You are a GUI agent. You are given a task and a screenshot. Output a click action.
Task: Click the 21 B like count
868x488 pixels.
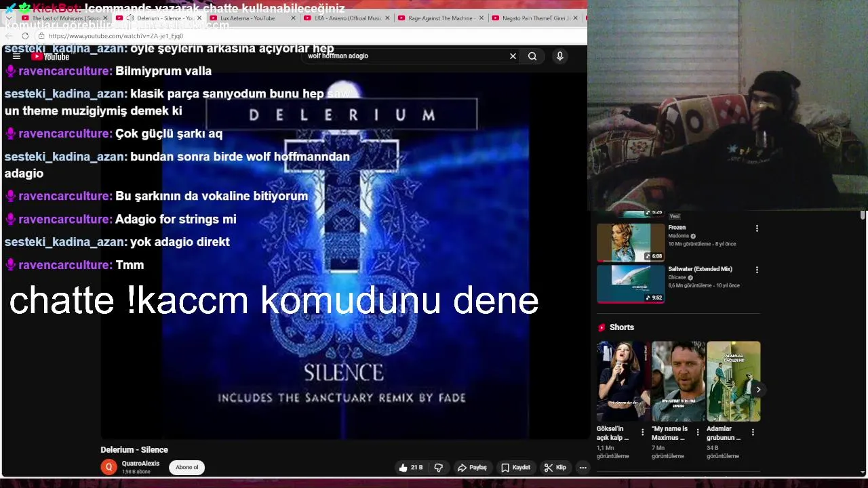coord(416,468)
